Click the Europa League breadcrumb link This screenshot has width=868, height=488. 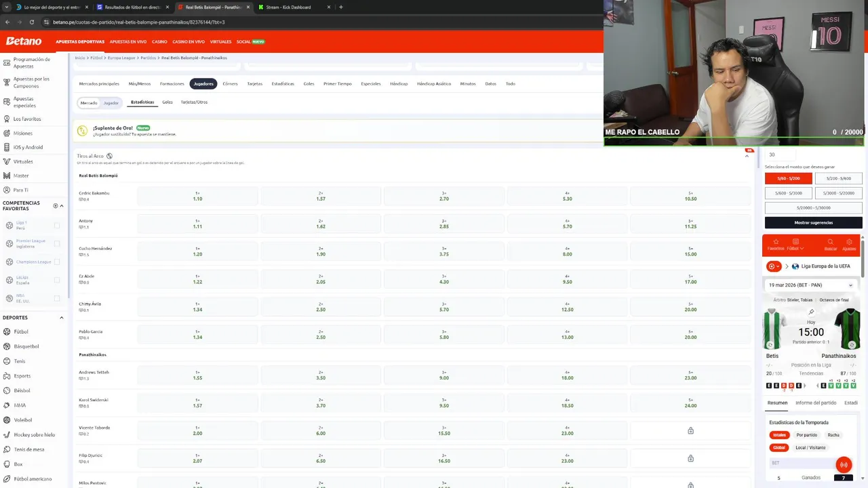(x=121, y=58)
